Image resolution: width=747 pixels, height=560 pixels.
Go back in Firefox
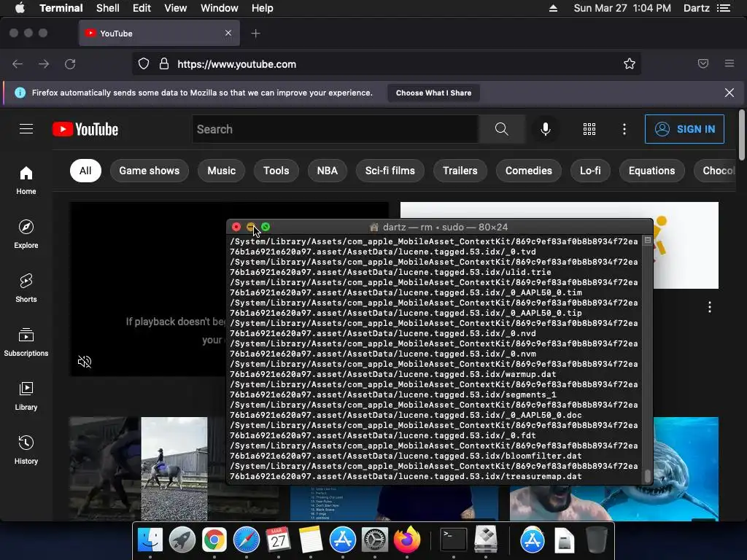click(x=18, y=64)
